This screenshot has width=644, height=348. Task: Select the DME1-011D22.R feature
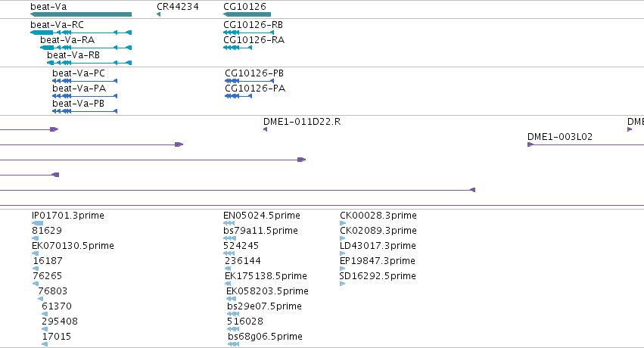(x=302, y=122)
